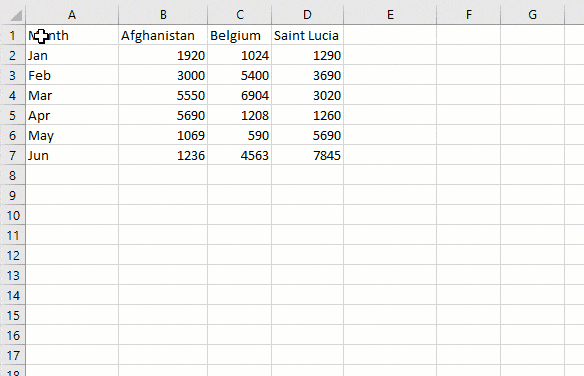Select row 7 header
Image resolution: width=584 pixels, height=376 pixels.
[13, 155]
